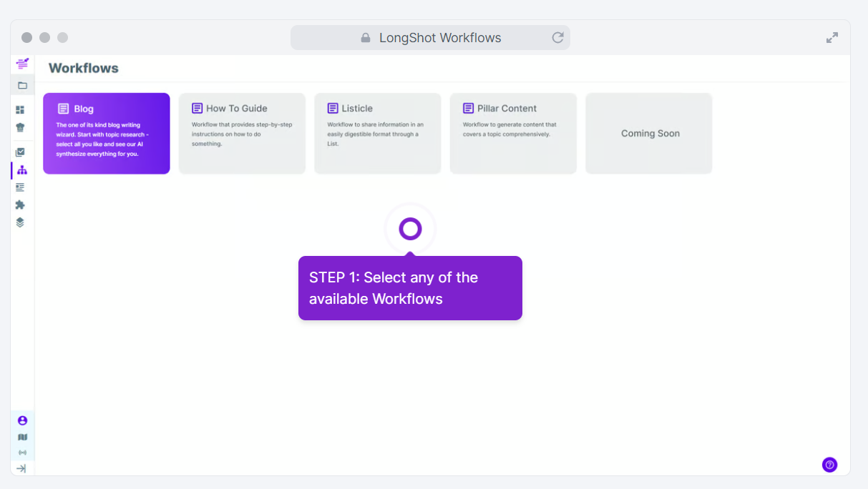Screen dimensions: 868x489
Task: Open the dashboard grid icon
Action: click(21, 110)
